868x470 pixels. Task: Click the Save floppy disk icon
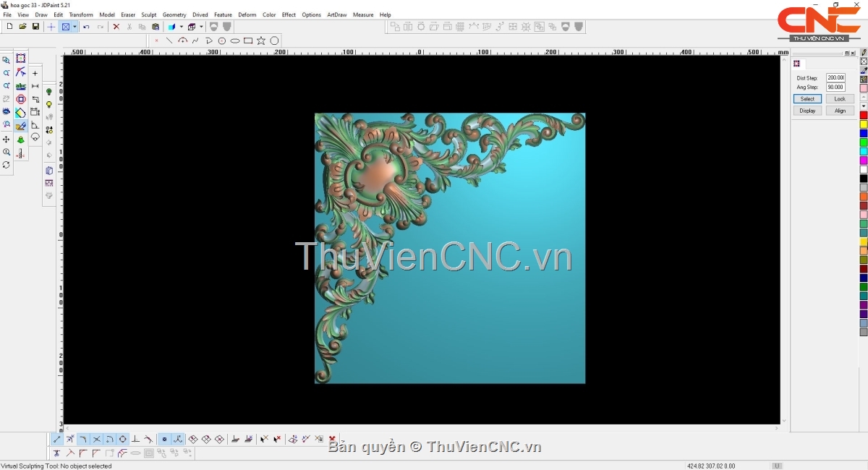[35, 27]
